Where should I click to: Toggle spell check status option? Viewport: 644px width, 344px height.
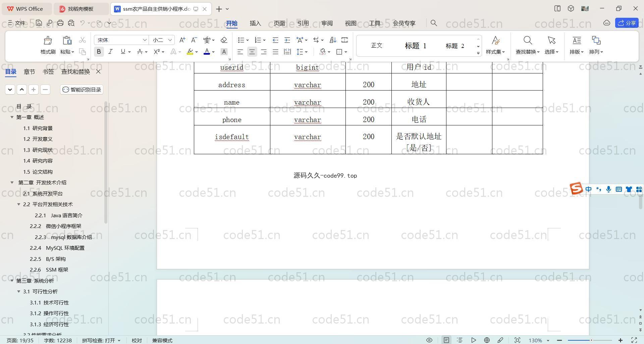click(x=101, y=340)
